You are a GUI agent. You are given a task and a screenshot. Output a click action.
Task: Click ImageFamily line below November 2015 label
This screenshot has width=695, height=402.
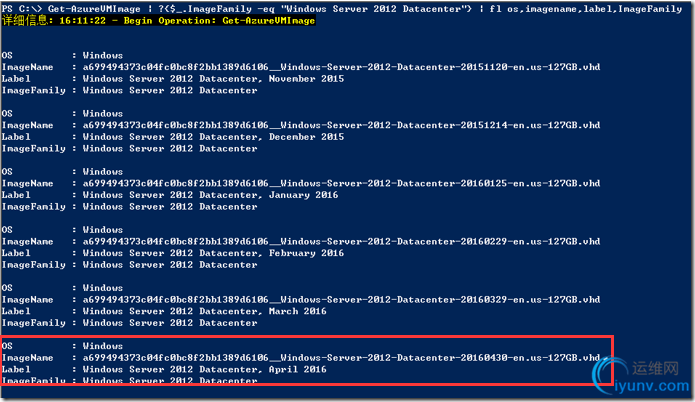point(129,90)
